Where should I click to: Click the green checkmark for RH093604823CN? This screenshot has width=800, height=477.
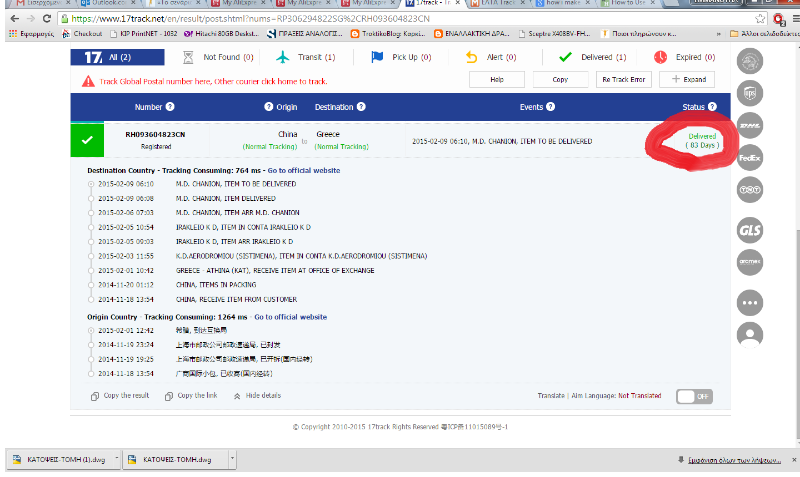(x=87, y=140)
